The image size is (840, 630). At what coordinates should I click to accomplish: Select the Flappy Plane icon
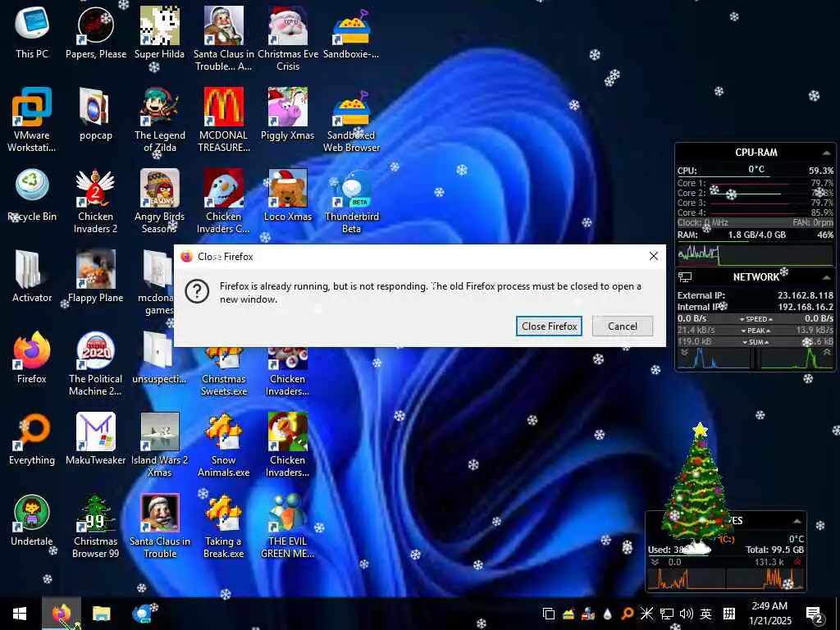tap(95, 276)
